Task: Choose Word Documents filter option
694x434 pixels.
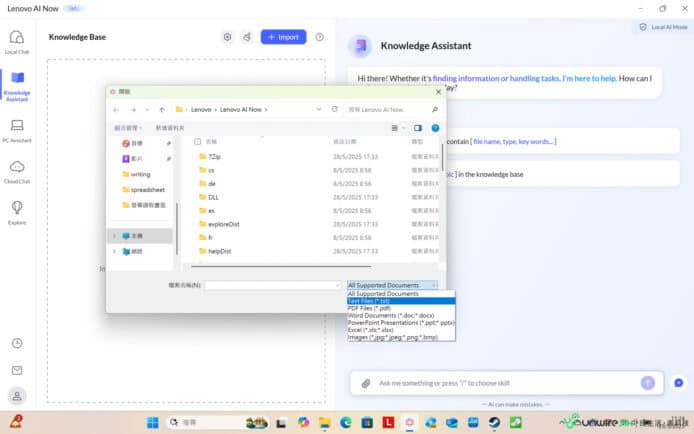Action: click(401, 315)
